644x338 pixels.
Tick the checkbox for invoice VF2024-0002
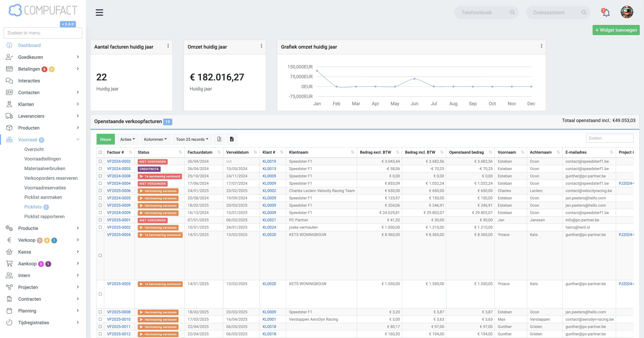[x=100, y=161]
